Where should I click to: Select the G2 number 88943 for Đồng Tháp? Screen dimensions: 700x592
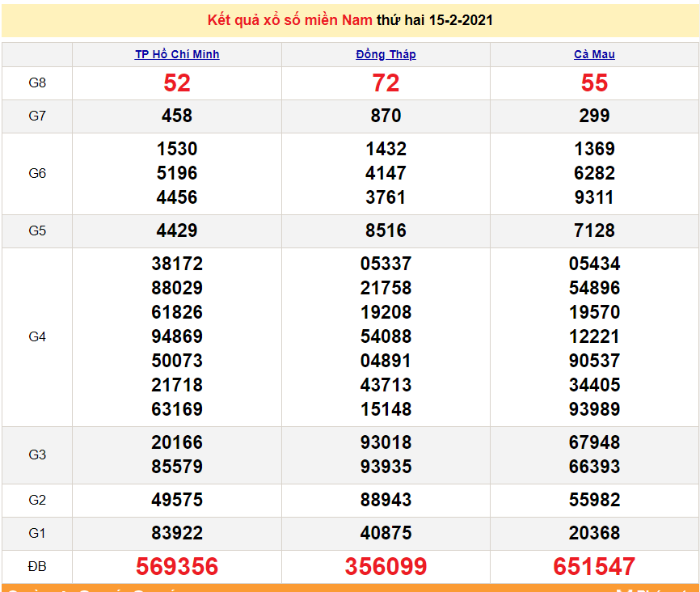tap(386, 500)
